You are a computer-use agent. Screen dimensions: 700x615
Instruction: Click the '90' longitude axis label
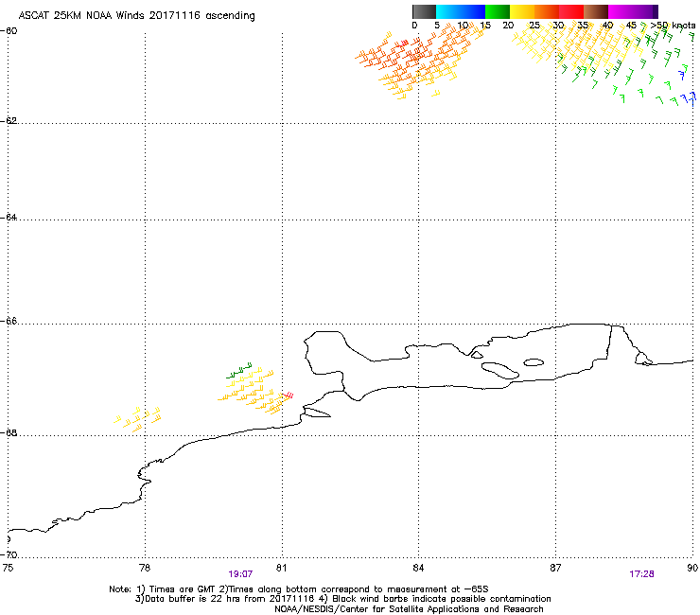pos(692,568)
